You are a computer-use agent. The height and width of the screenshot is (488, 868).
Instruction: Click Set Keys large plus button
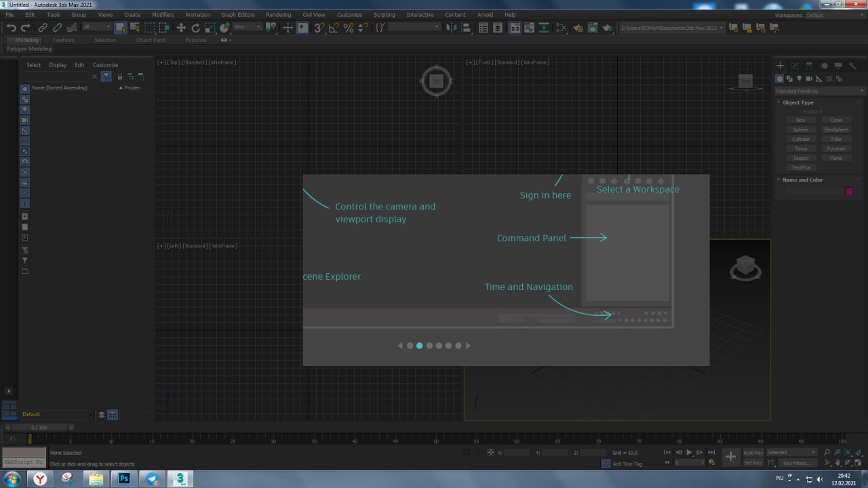coord(730,457)
